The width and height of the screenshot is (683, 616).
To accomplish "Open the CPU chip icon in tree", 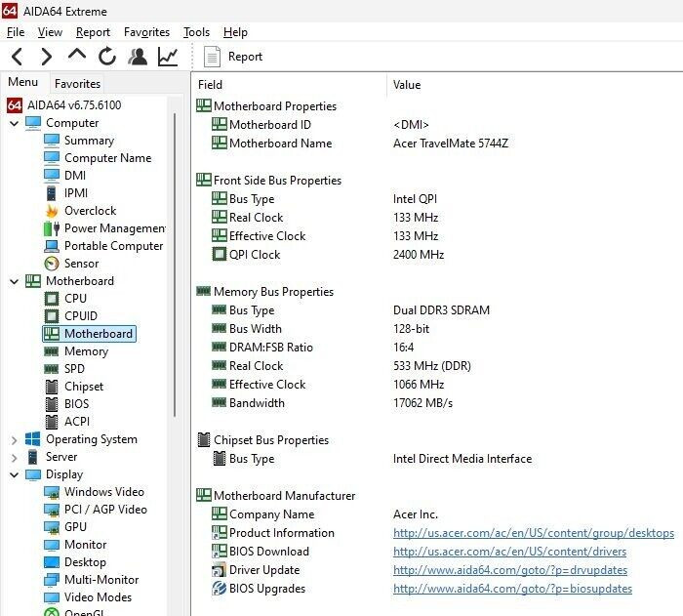I will [x=52, y=299].
